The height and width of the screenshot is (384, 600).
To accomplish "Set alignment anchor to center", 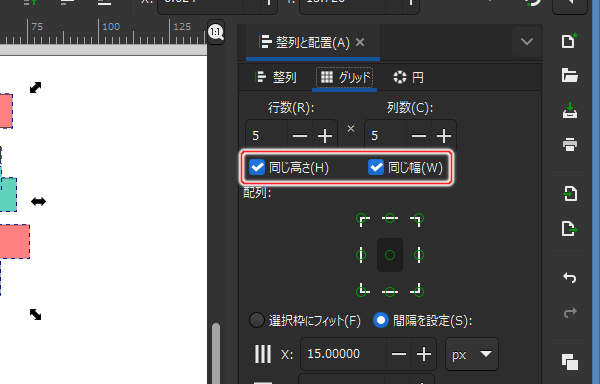I will (x=390, y=255).
